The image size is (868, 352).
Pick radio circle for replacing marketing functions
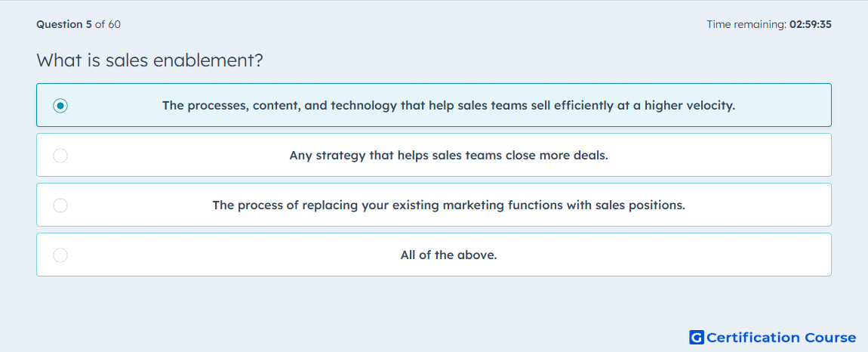click(60, 205)
